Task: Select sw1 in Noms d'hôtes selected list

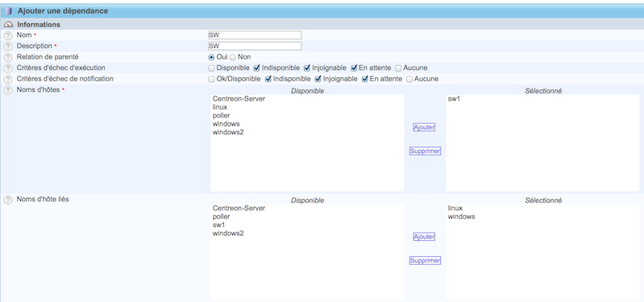Action: 454,98
